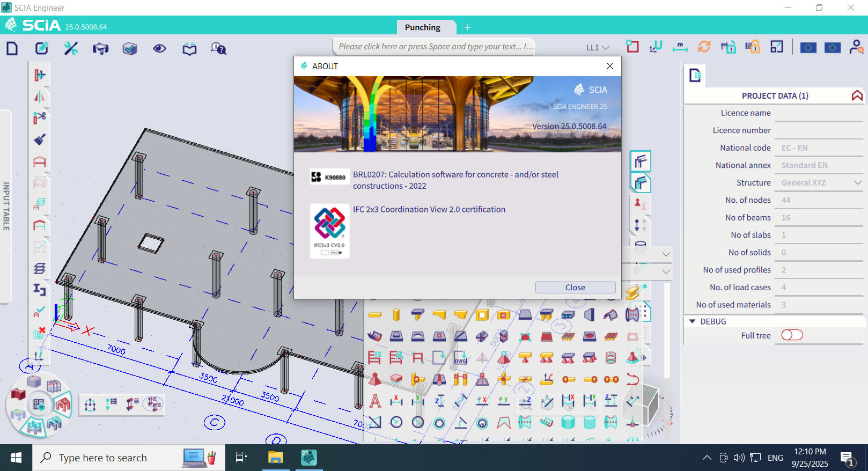Click the DWG import icon in palette
Screen dimensions: 868x471
click(x=460, y=358)
